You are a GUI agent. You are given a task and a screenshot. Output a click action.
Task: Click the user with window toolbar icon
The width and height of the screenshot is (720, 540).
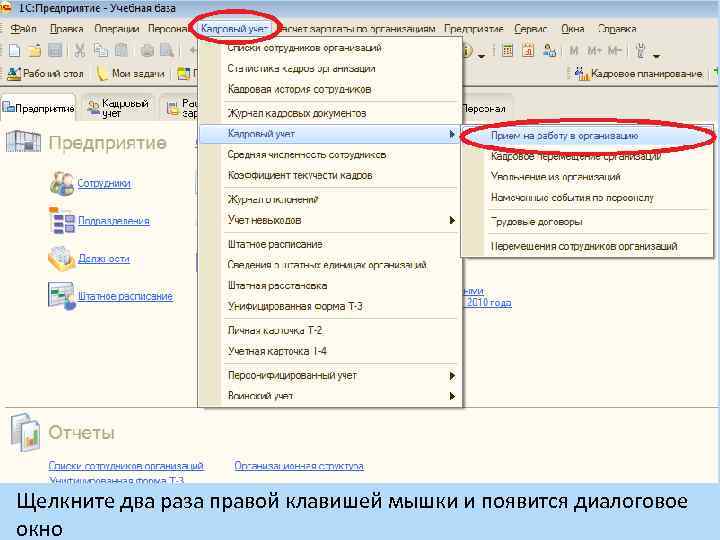(x=550, y=51)
